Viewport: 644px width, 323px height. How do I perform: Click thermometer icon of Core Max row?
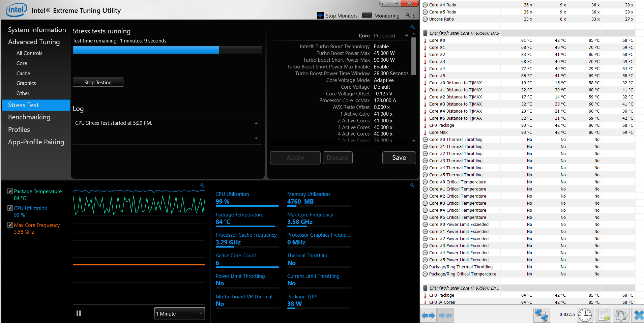[x=425, y=132]
